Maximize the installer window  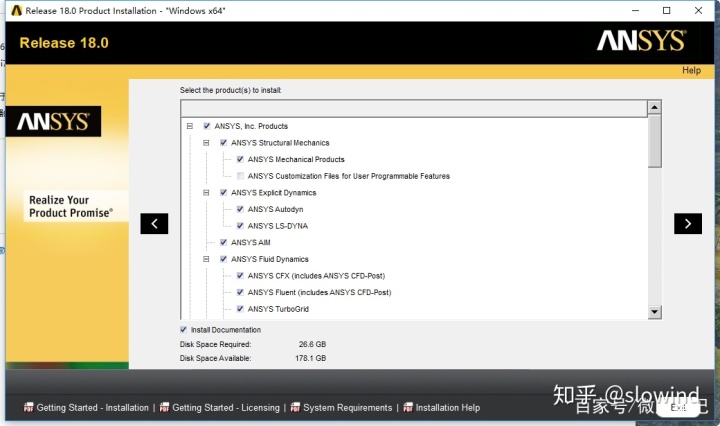(x=667, y=11)
